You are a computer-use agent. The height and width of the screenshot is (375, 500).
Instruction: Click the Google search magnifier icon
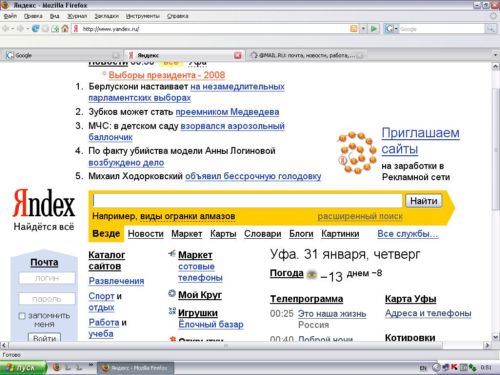click(x=490, y=29)
